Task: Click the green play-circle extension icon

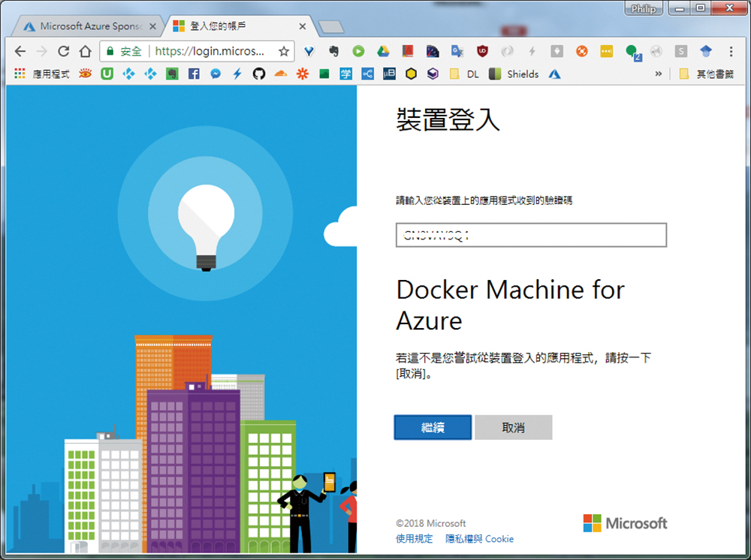Action: [358, 51]
